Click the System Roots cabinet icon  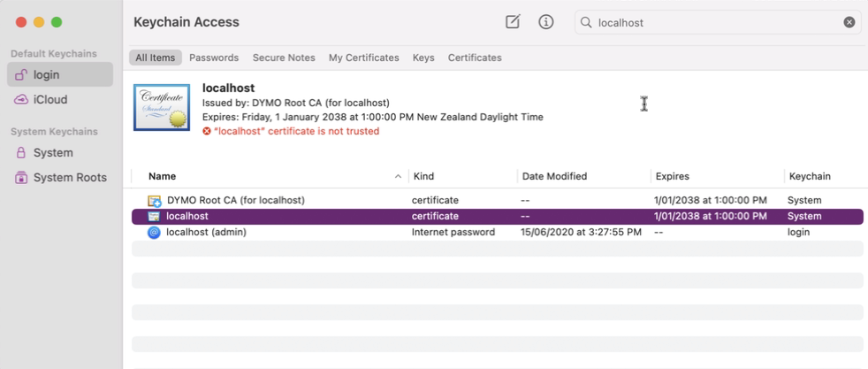pos(21,178)
